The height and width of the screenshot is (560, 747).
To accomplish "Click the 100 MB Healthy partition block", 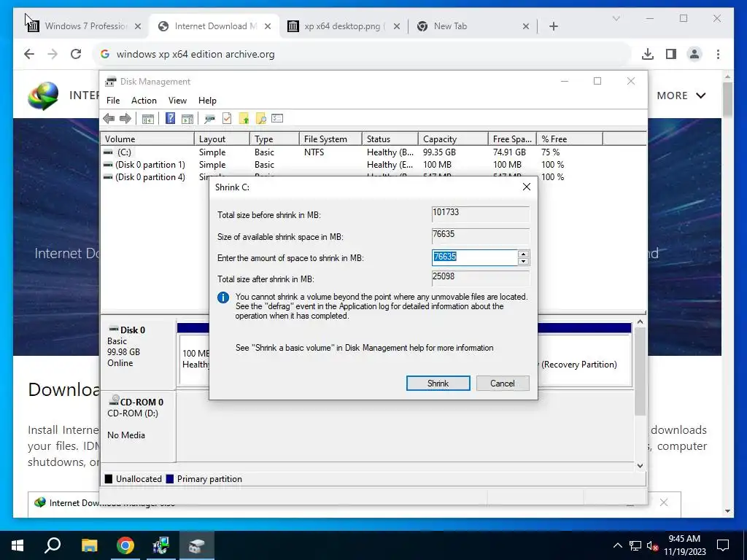I will [x=194, y=360].
